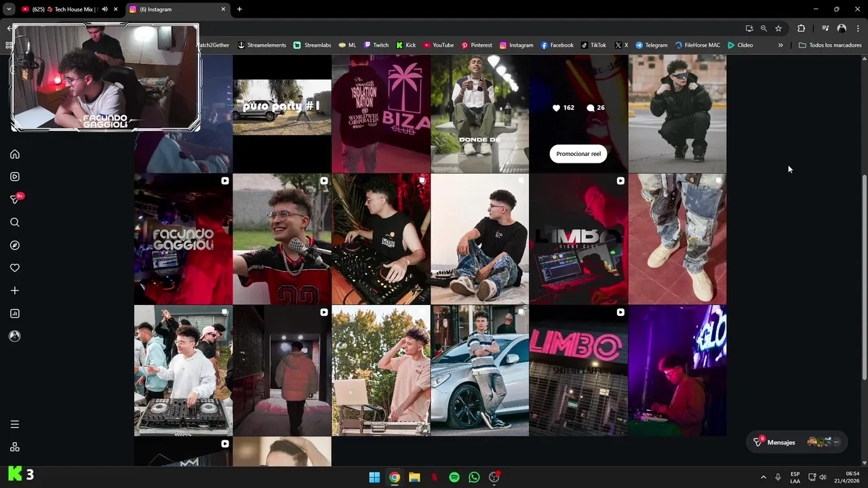This screenshot has height=488, width=868.
Task: Open the Reels icon in sidebar
Action: [x=15, y=177]
